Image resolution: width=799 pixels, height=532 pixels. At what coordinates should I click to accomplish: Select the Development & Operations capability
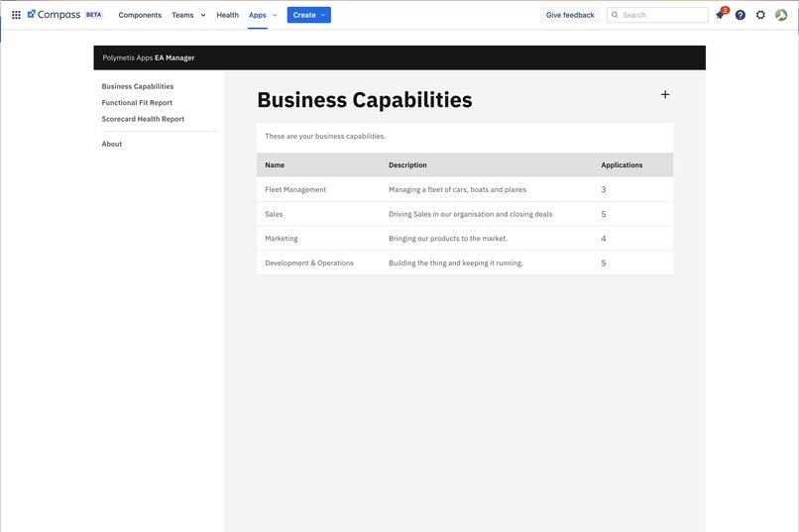309,263
